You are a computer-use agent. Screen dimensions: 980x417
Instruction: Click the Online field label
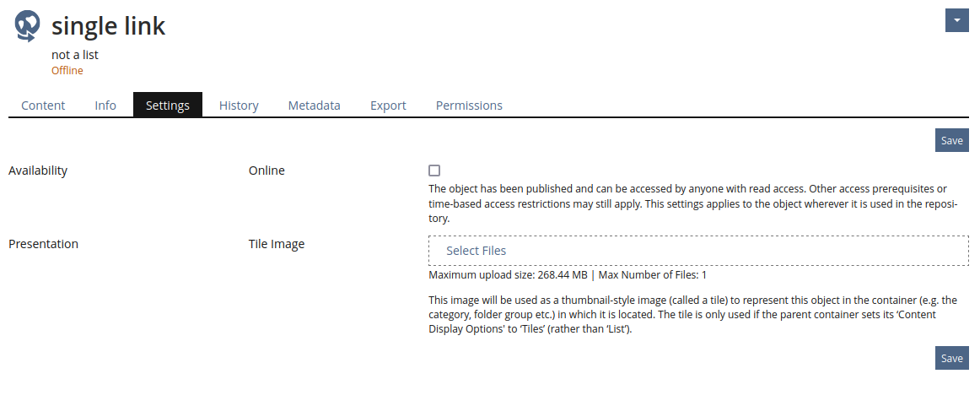click(x=267, y=171)
